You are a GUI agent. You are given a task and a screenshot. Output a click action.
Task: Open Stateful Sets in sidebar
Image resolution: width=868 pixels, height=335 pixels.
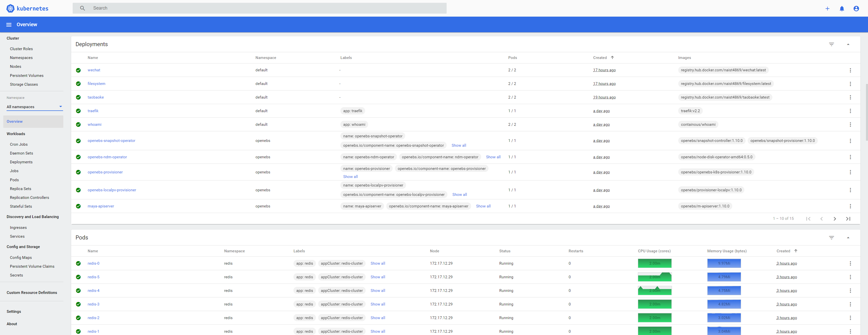(21, 206)
